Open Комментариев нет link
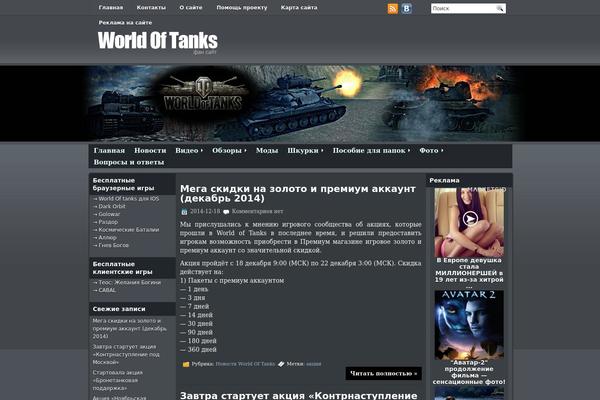 tap(258, 211)
